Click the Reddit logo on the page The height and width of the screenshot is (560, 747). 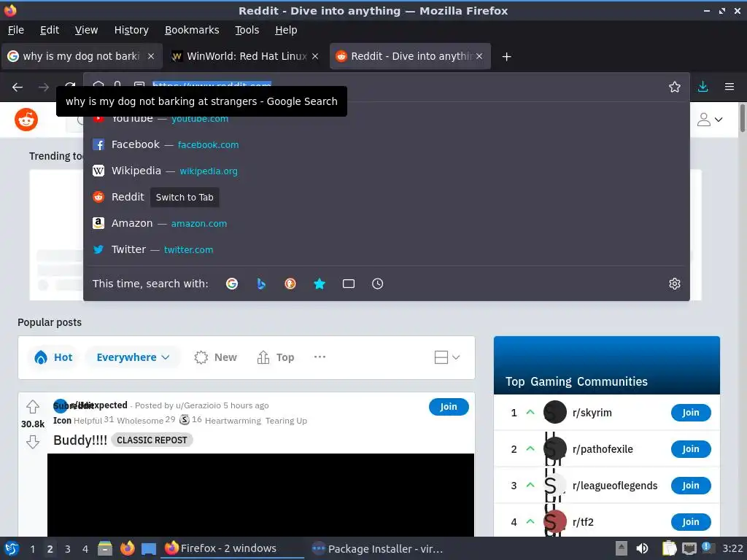point(26,119)
